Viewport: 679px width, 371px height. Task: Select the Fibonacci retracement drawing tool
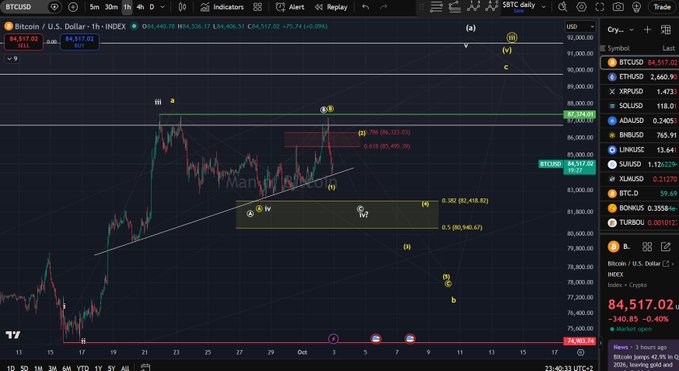click(x=454, y=6)
